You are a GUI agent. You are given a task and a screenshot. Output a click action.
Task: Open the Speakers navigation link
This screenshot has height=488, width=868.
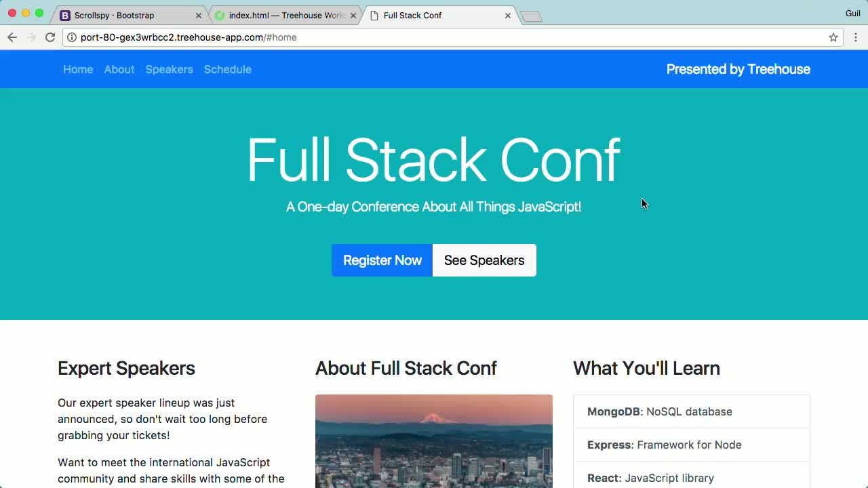tap(169, 69)
